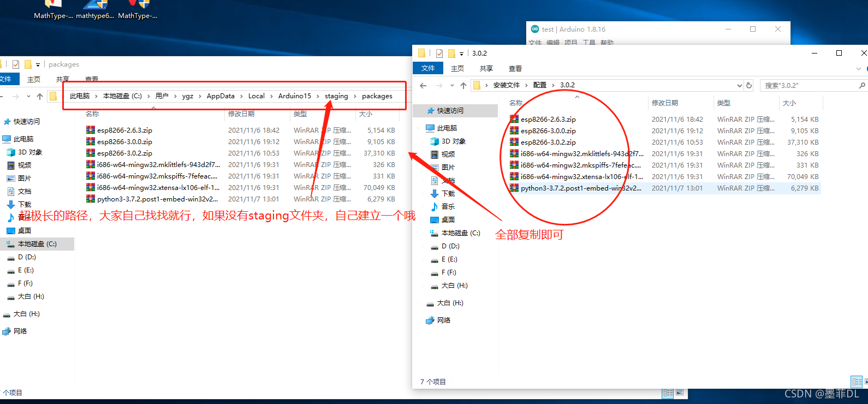
Task: Click 安装文件 in the 3.0.2 address breadcrumb
Action: pos(507,85)
